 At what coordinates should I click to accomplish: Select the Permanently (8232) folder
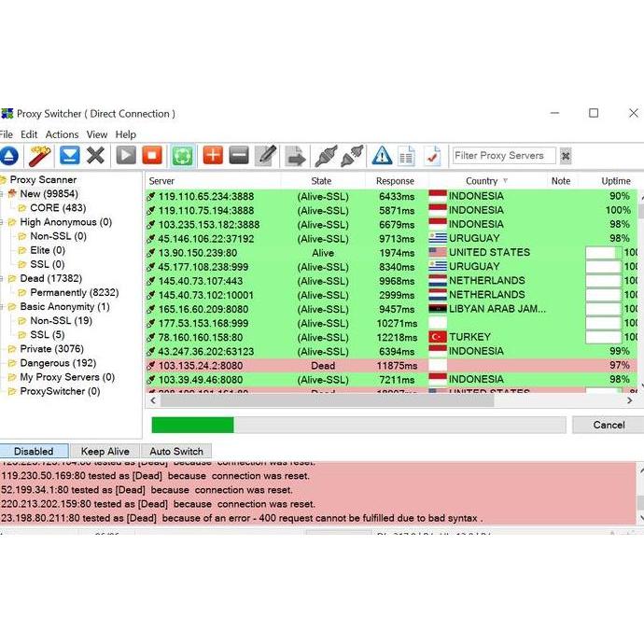75,292
